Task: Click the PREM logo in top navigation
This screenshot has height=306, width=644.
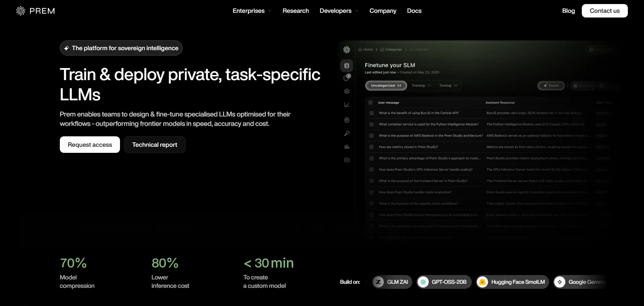Action: (35, 11)
